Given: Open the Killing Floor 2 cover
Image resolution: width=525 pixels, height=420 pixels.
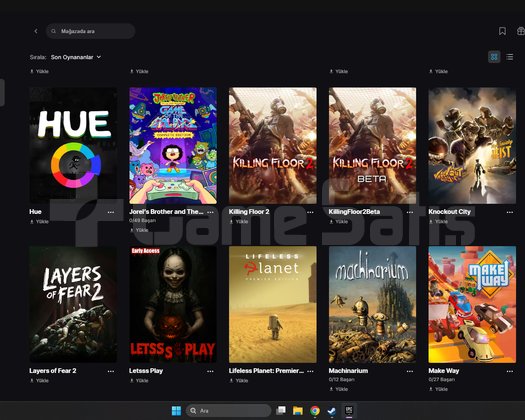Looking at the screenshot, I should tap(273, 146).
